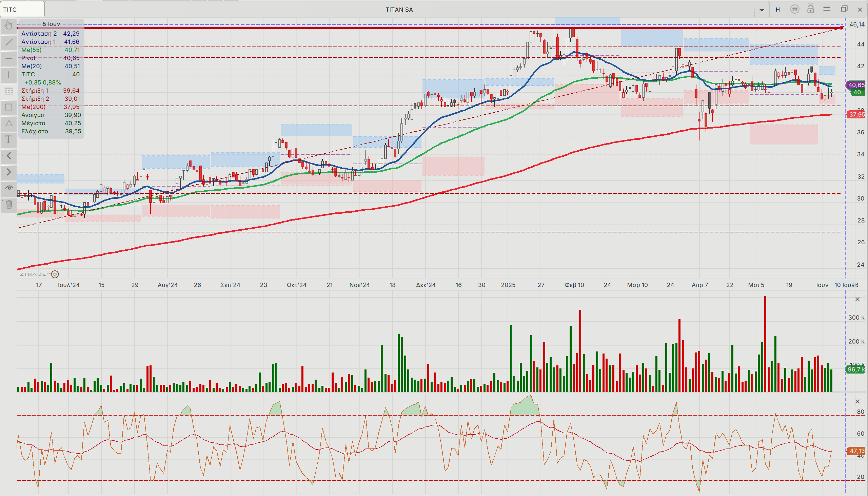Viewport: 868px width, 496px height.
Task: Close the volume indicator panel
Action: coord(857,299)
